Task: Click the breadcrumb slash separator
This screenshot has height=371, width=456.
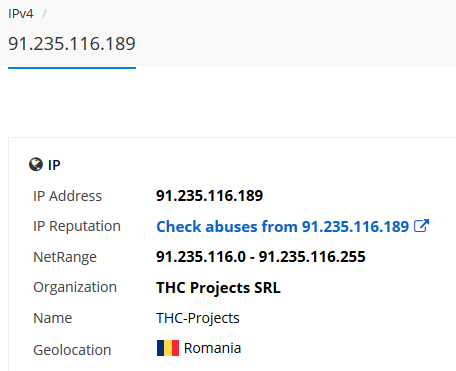Action: pyautogui.click(x=44, y=14)
